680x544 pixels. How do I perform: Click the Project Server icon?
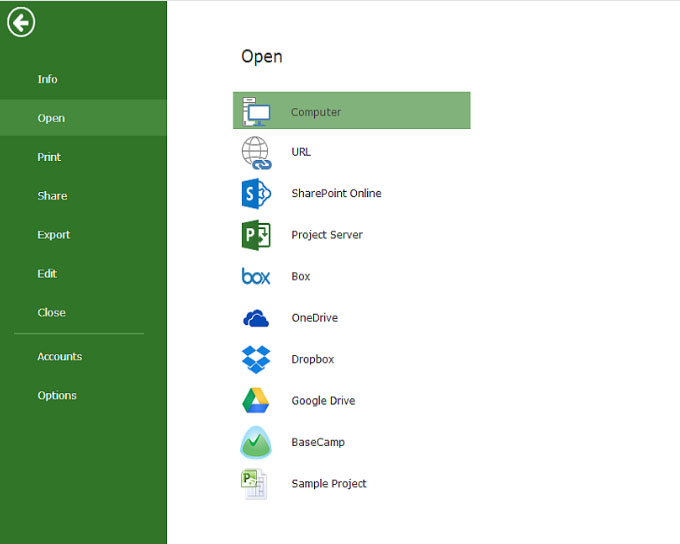(x=256, y=235)
